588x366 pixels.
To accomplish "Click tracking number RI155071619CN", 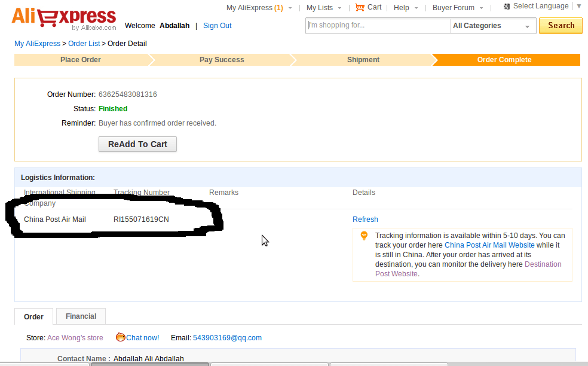I will click(141, 219).
